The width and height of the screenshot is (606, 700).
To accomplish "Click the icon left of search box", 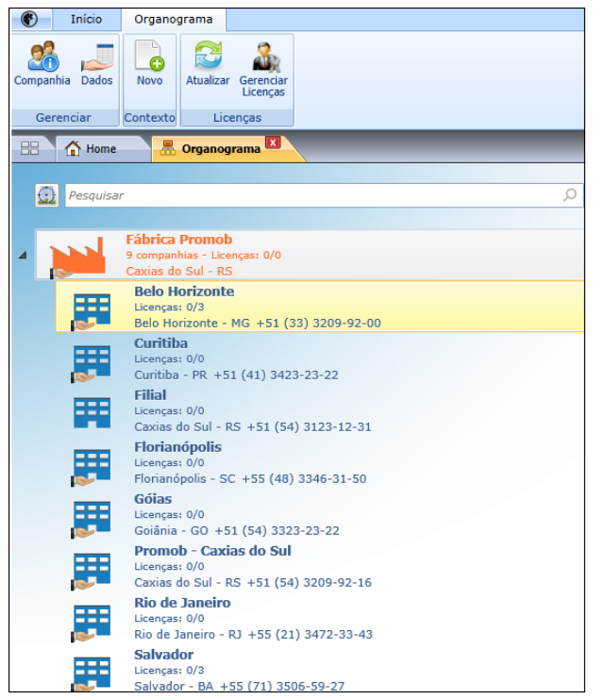I will (47, 195).
